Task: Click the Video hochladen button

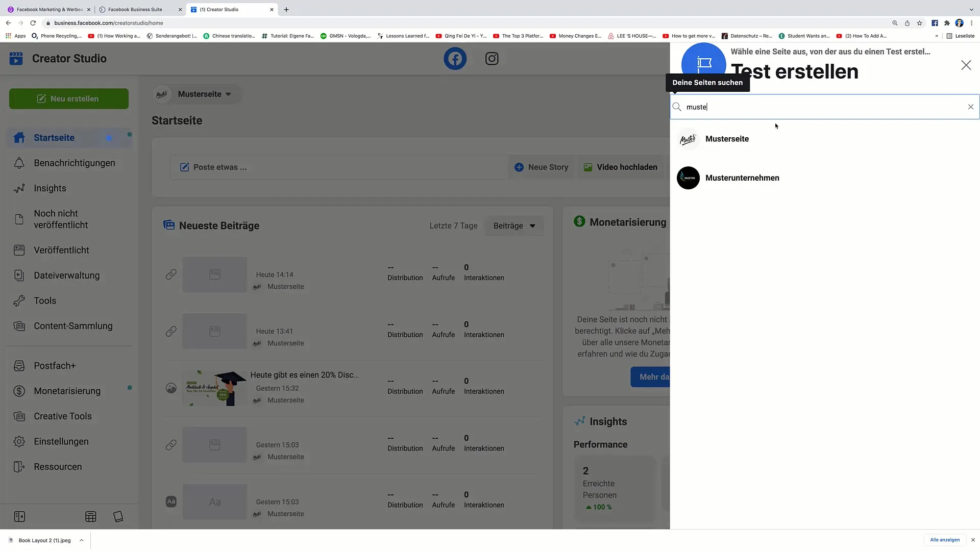Action: tap(620, 167)
